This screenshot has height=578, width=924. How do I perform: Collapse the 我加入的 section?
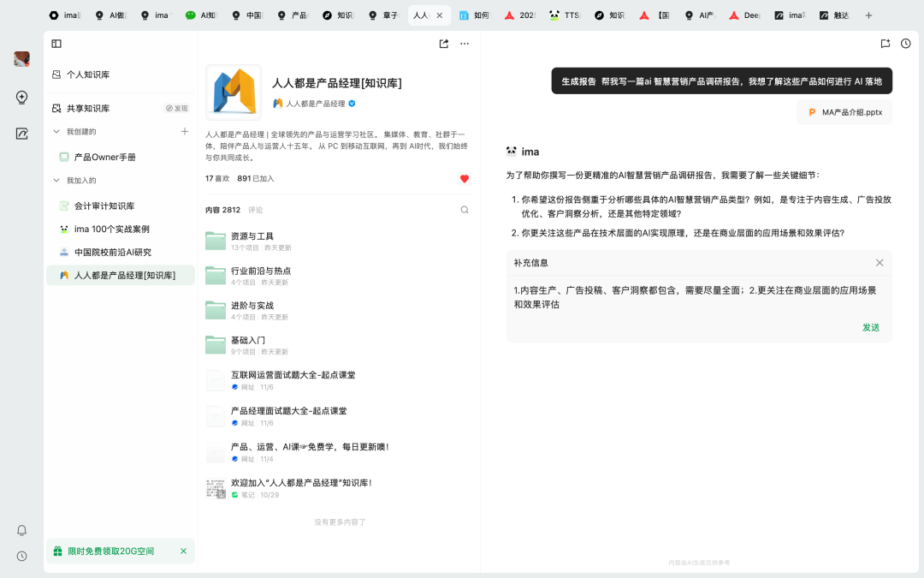coord(56,181)
